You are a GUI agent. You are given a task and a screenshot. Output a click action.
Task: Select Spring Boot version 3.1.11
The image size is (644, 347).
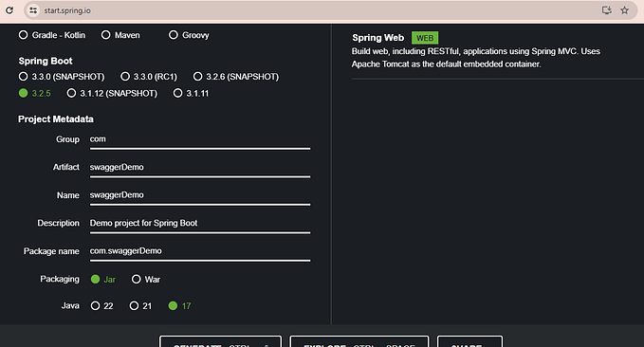191,93
